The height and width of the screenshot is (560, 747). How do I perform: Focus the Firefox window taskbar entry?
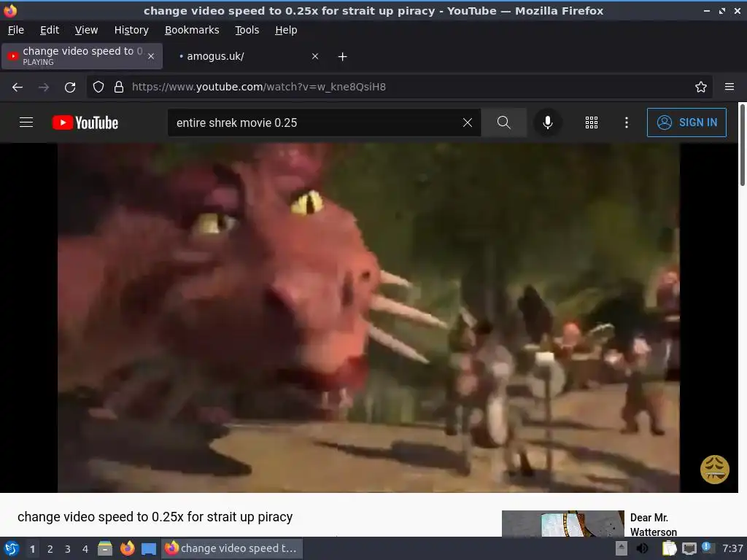coord(231,548)
